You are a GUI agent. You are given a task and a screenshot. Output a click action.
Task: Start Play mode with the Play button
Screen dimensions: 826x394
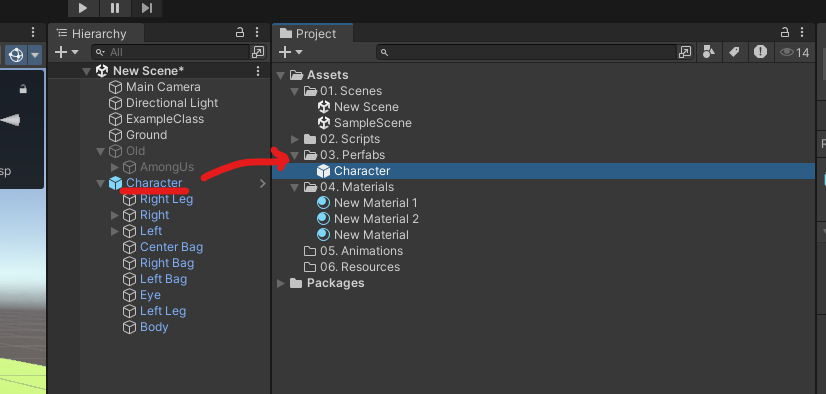pyautogui.click(x=83, y=8)
